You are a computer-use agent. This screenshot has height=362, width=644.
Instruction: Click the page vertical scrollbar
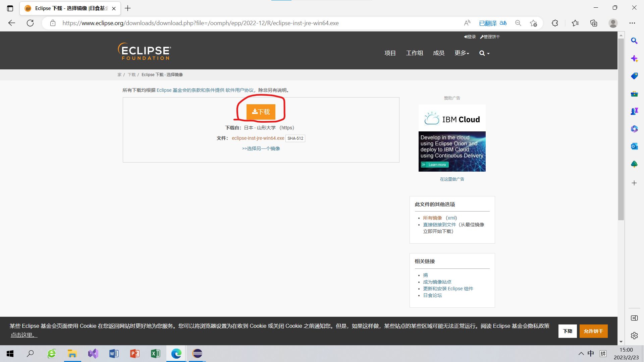(x=621, y=129)
